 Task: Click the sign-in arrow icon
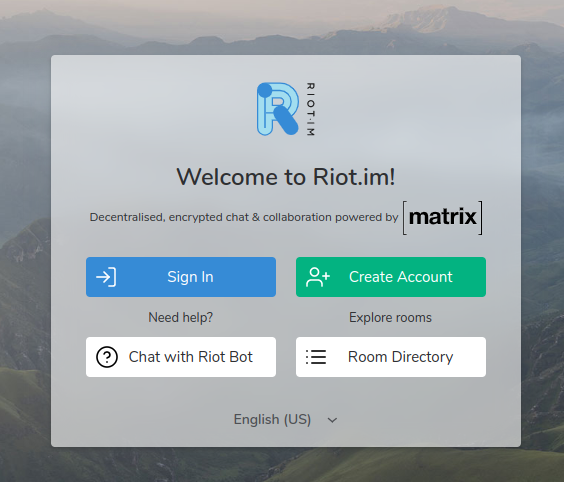pos(106,277)
